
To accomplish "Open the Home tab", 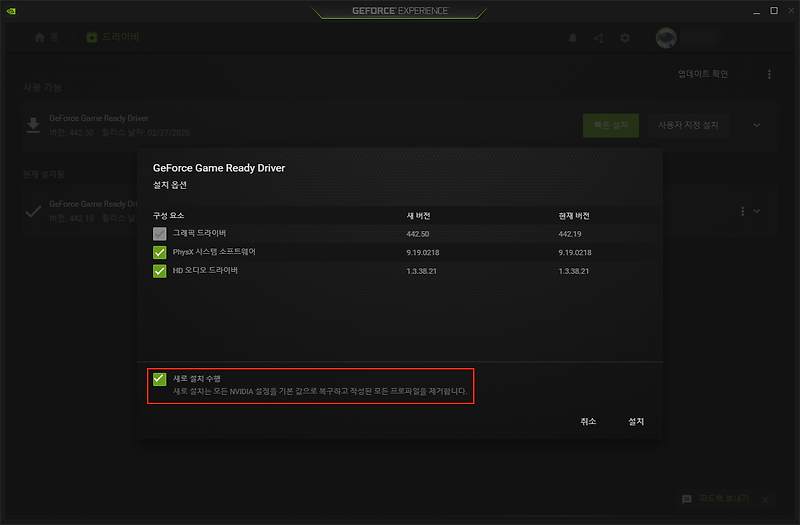I will tap(46, 37).
